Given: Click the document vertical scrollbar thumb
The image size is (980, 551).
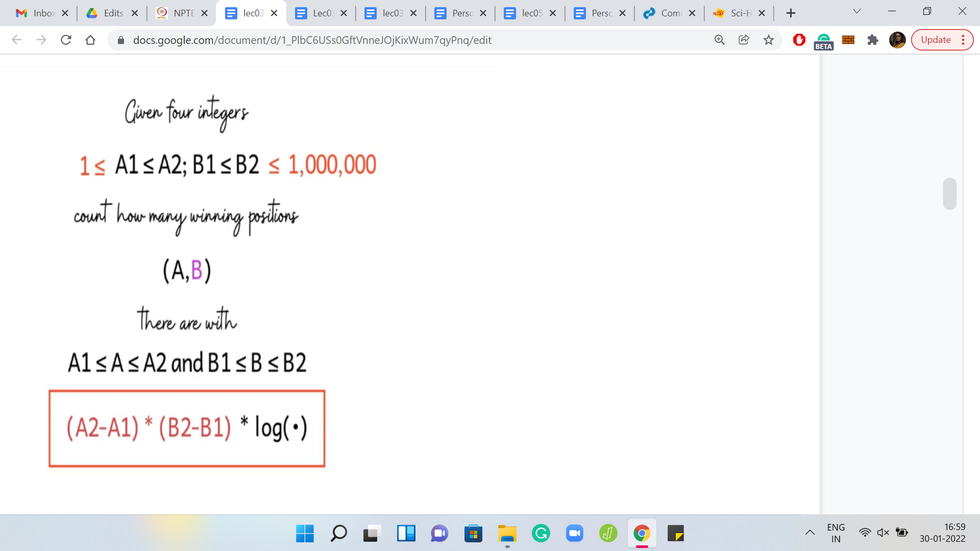Looking at the screenshot, I should click(949, 194).
